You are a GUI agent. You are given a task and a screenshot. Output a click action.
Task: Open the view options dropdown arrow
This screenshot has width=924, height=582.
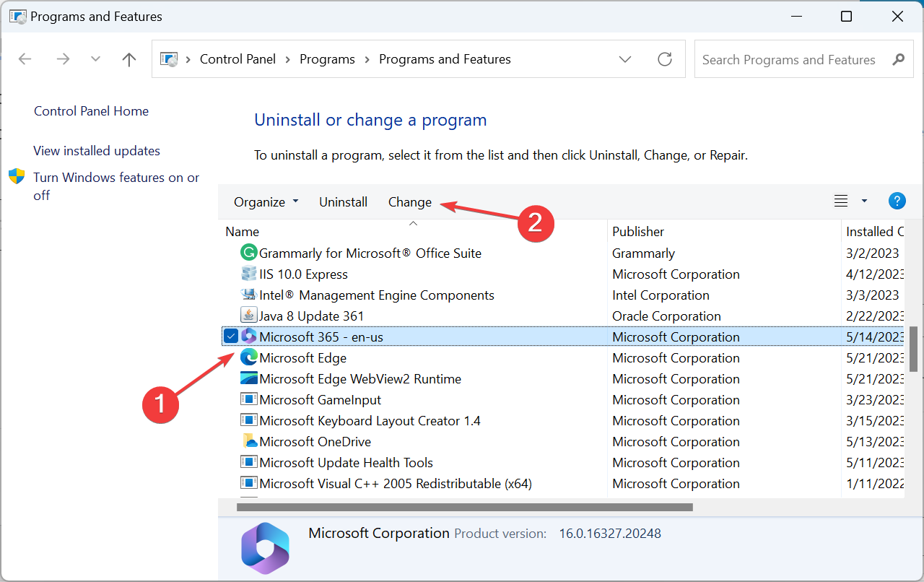click(864, 201)
